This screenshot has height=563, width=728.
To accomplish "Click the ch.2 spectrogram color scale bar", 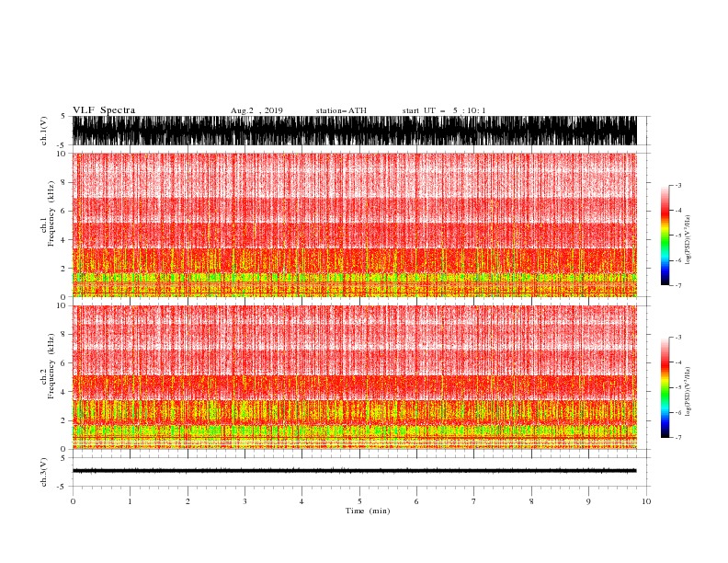I will [665, 387].
